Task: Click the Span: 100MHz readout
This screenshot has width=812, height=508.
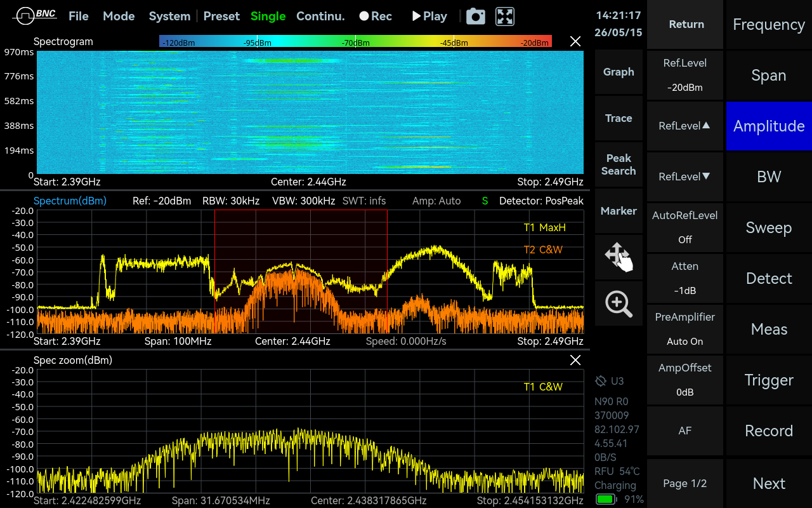Action: pos(177,341)
